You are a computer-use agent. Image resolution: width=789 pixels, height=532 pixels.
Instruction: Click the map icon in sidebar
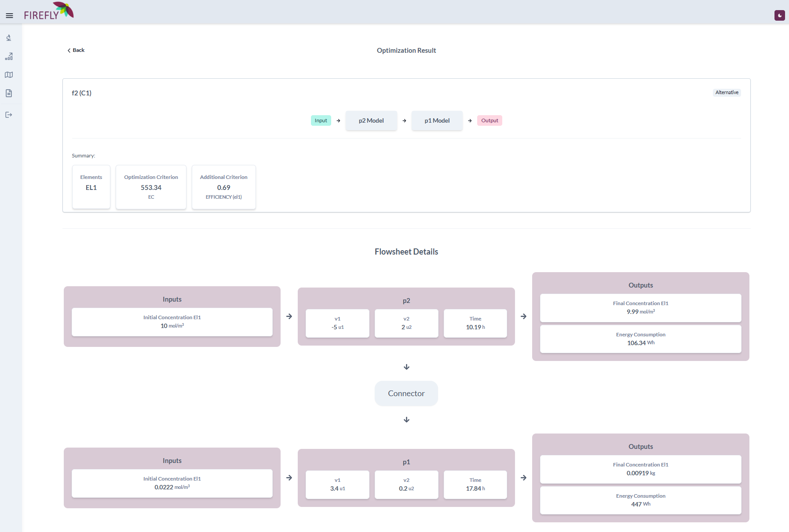point(9,75)
